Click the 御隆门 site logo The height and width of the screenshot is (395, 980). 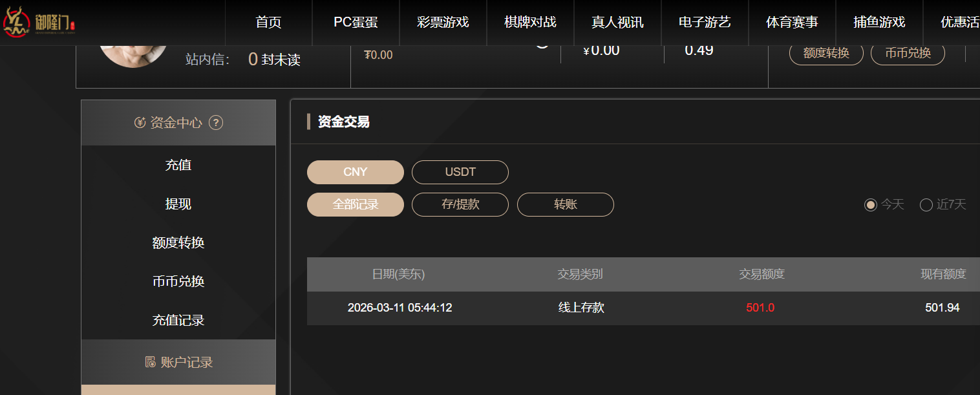(x=40, y=22)
